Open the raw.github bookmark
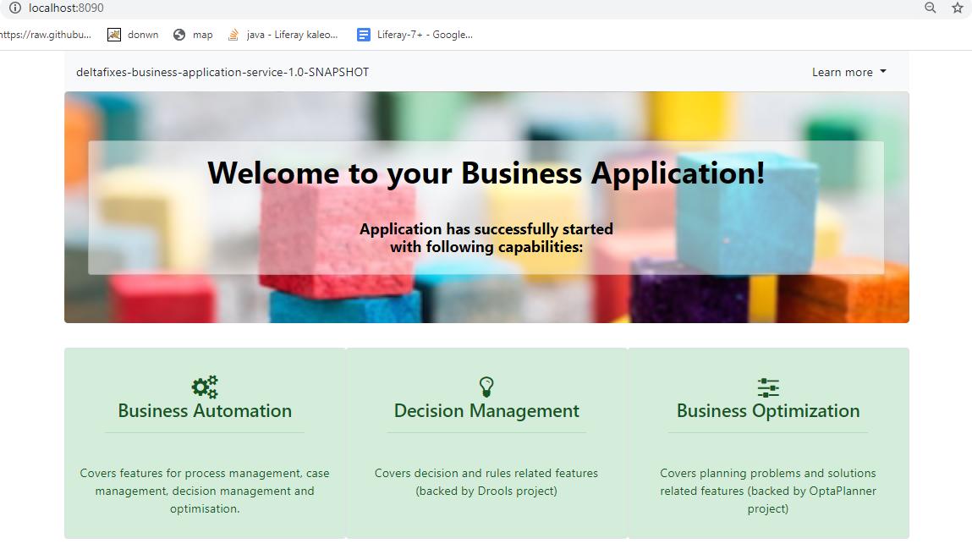 pyautogui.click(x=45, y=35)
